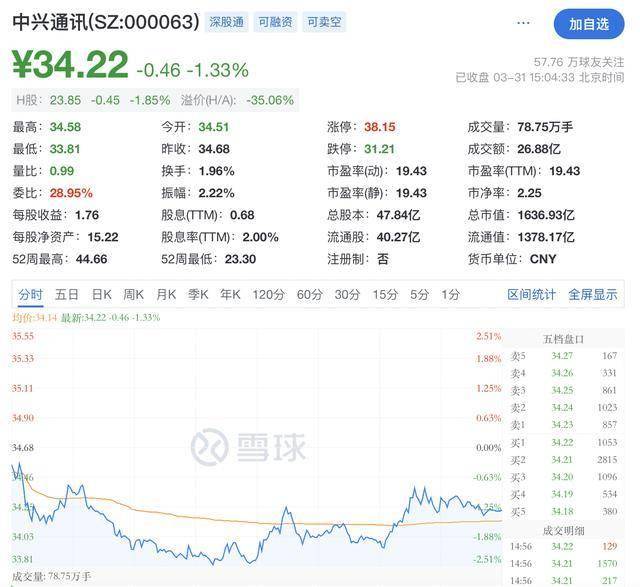Click the 换手 value 1.96%
Screen dimensions: 640x587
[216, 171]
